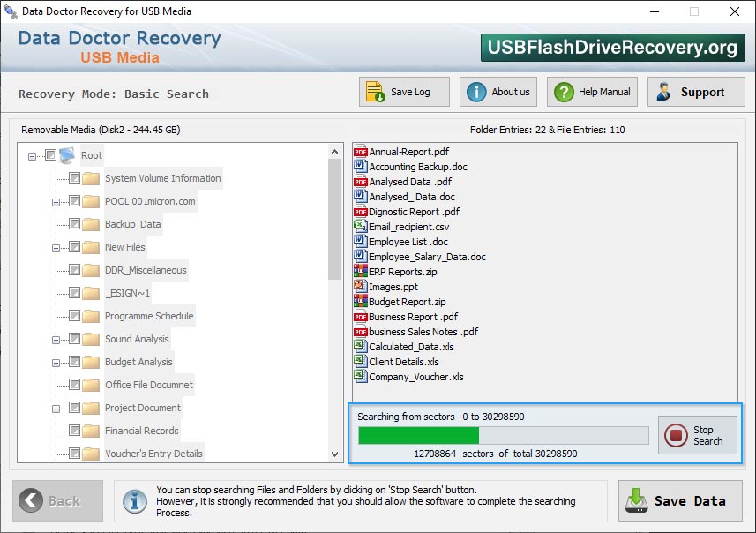Click the CSV icon of Email_recipient.csv

coord(360,226)
